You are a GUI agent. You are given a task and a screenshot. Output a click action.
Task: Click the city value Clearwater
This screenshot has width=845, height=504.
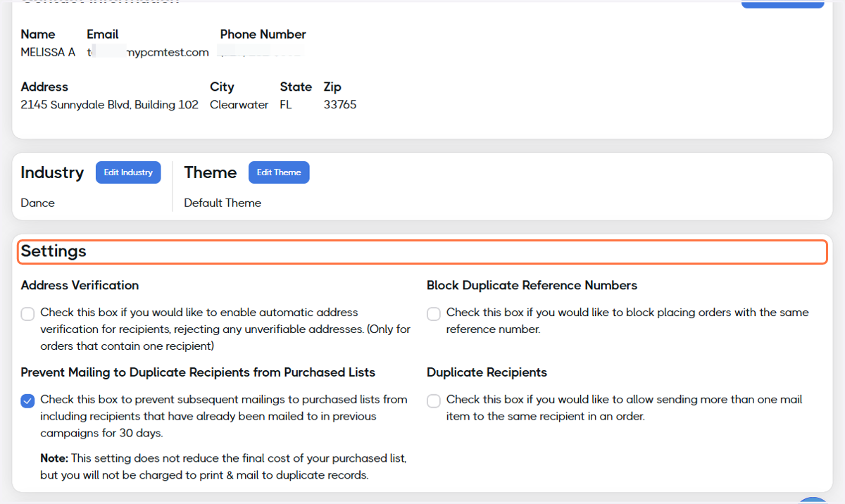239,105
